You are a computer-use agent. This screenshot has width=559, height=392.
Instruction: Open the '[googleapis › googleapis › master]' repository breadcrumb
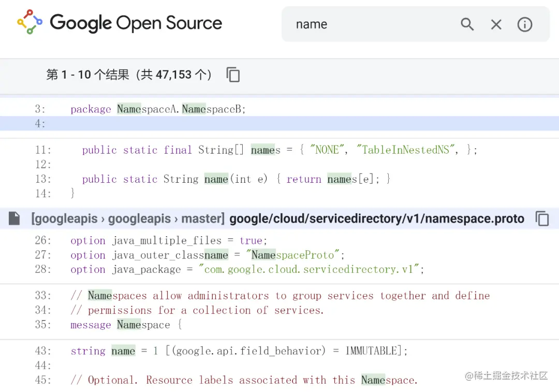pos(128,219)
